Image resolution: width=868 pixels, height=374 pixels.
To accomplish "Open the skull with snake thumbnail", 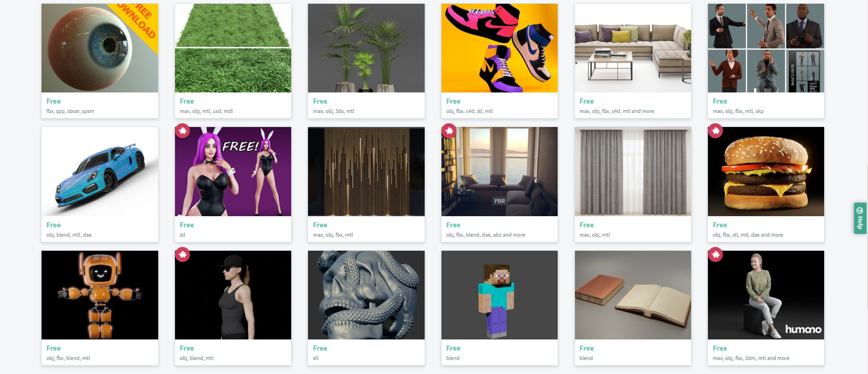I will click(x=366, y=295).
